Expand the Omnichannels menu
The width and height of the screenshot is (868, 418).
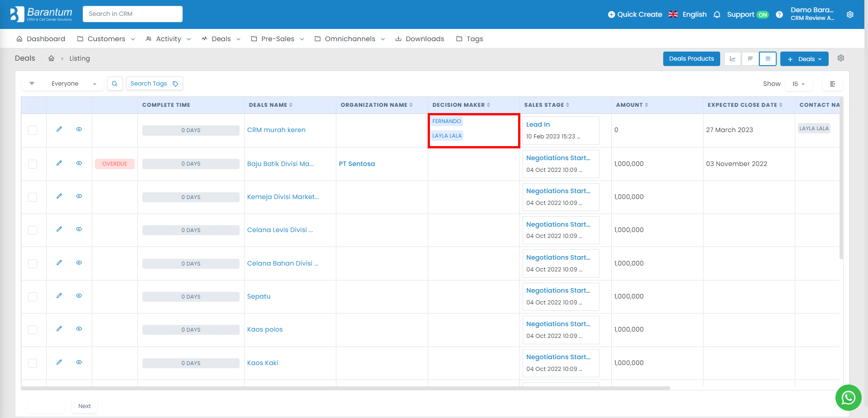pos(350,39)
